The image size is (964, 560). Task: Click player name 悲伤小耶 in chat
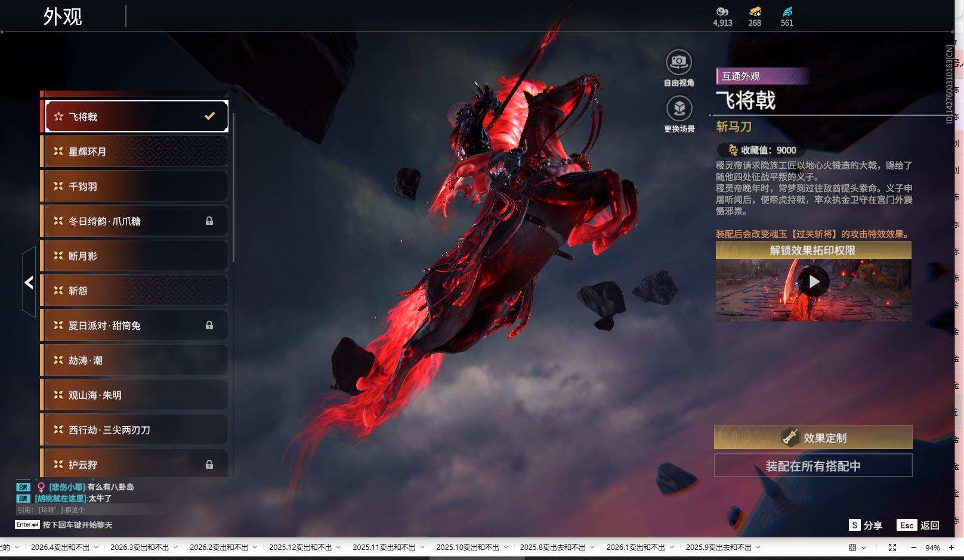pyautogui.click(x=67, y=487)
